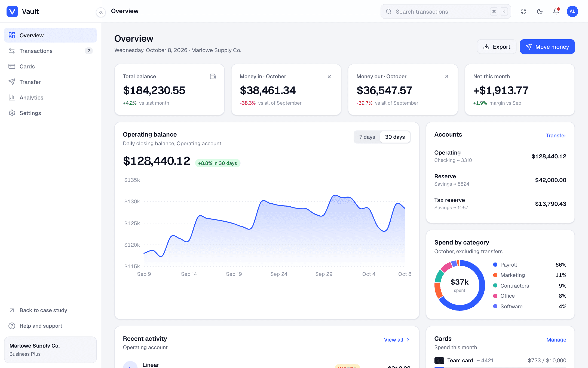Click the magnifier icon in search box

[389, 11]
